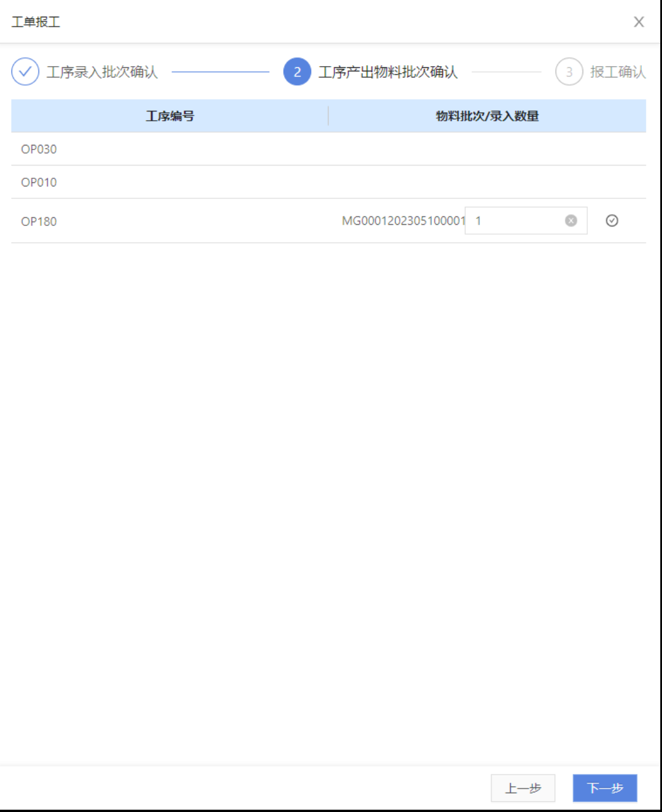Select step 3 circle 报工确认
Image resolution: width=662 pixels, height=812 pixels.
coord(569,72)
